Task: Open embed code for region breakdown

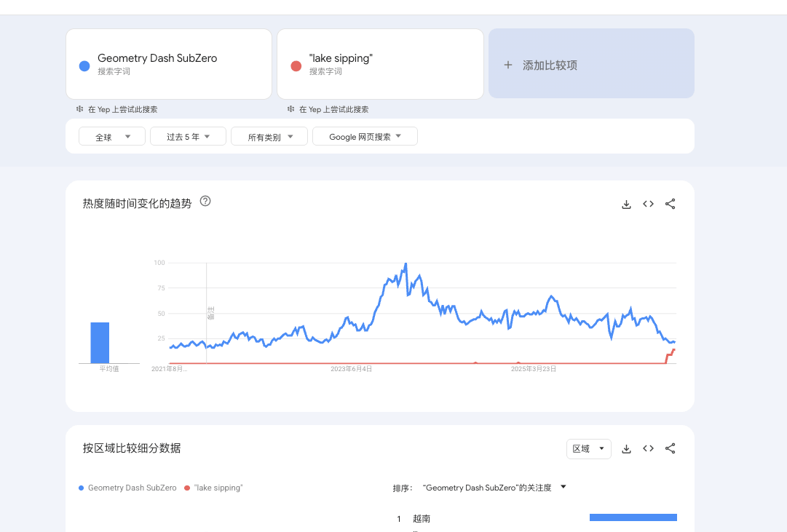Action: click(x=648, y=448)
